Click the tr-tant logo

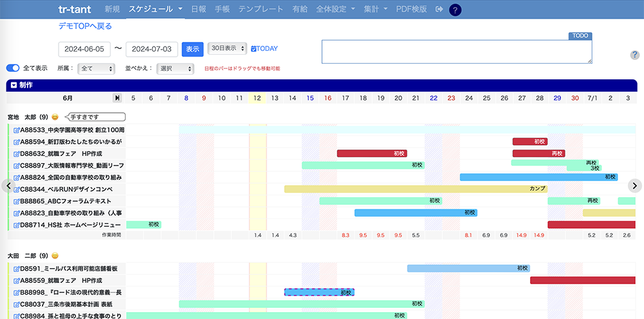pos(75,9)
